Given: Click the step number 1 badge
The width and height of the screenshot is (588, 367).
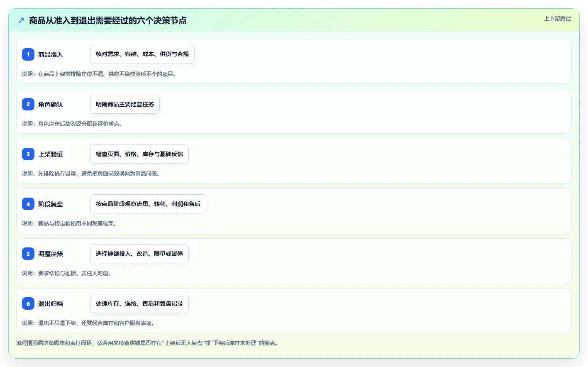Looking at the screenshot, I should point(28,54).
